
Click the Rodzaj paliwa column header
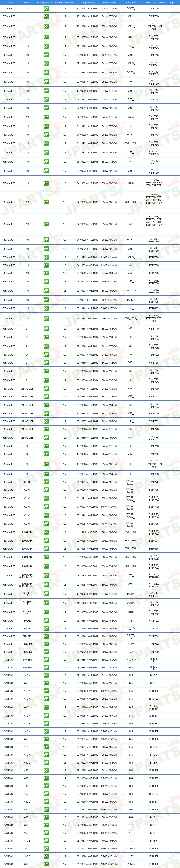tap(45, 2)
